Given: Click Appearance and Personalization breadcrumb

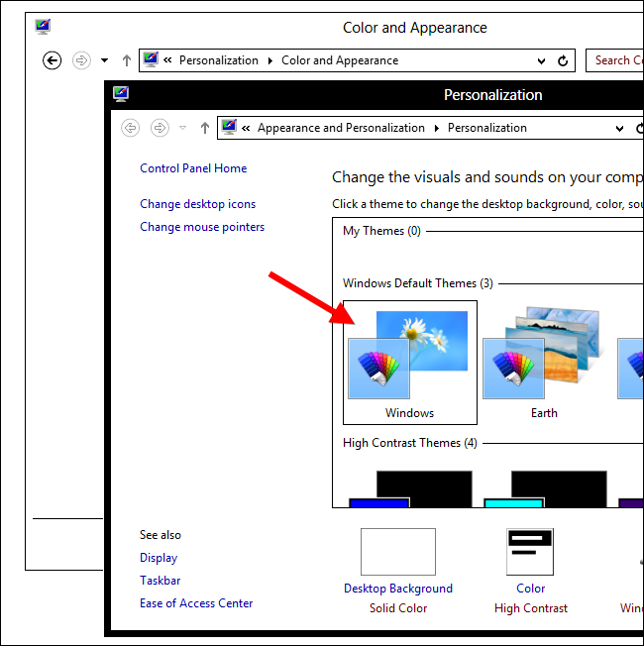Looking at the screenshot, I should pyautogui.click(x=341, y=128).
